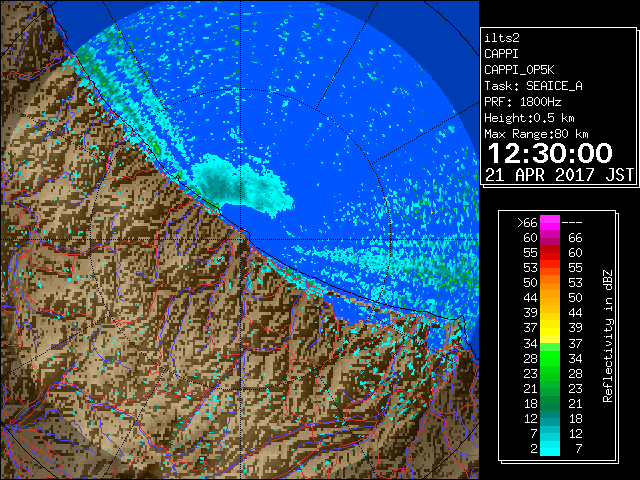Click the 12:30:00 timestamp

point(550,153)
